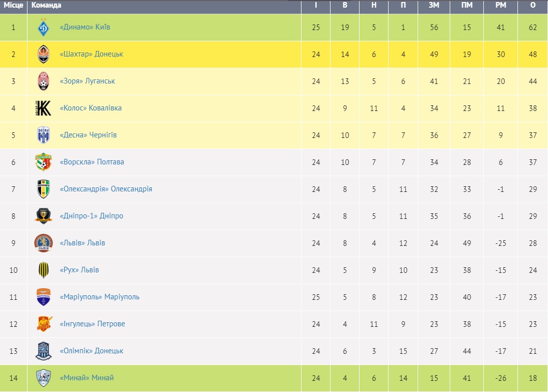The width and height of the screenshot is (548, 392).
Task: Click the Inhulets Petrove club logo
Action: [43, 324]
